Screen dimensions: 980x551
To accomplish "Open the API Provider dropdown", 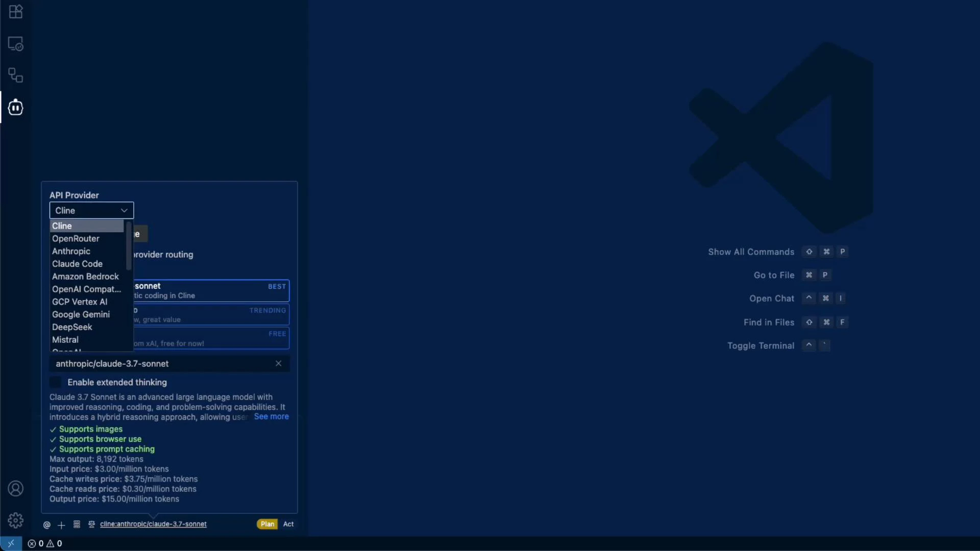I will [91, 210].
